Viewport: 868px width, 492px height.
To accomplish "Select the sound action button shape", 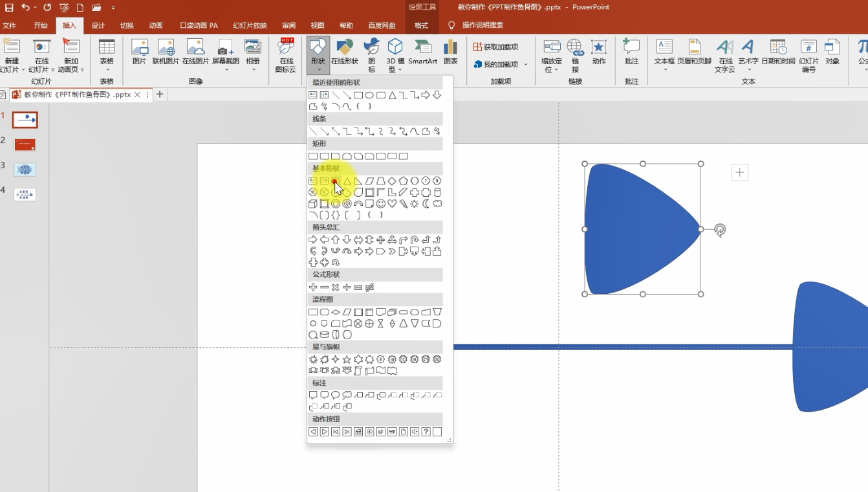I will (415, 432).
